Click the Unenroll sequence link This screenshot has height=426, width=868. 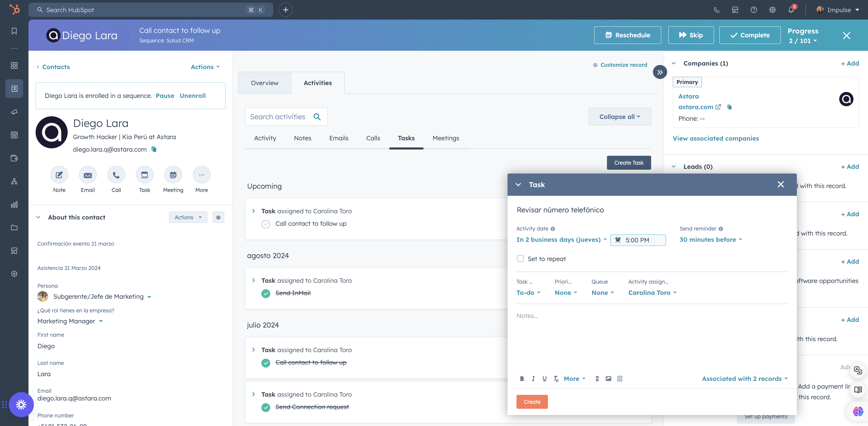[x=193, y=96]
